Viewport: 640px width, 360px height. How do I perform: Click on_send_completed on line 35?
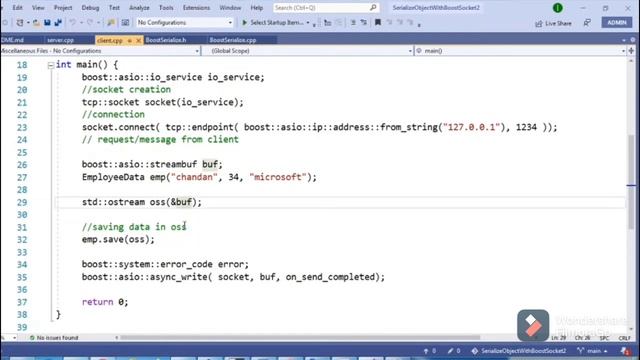coord(330,277)
